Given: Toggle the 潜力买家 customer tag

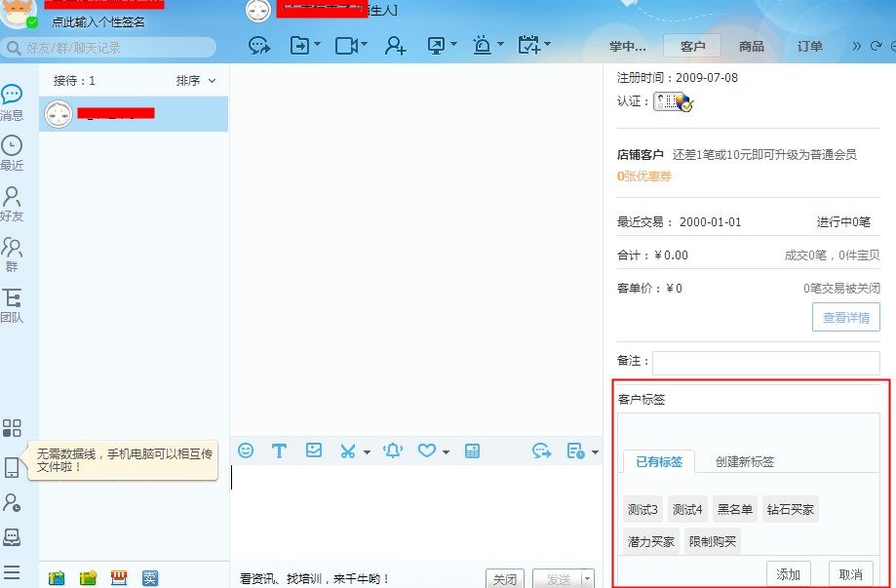Looking at the screenshot, I should [649, 541].
